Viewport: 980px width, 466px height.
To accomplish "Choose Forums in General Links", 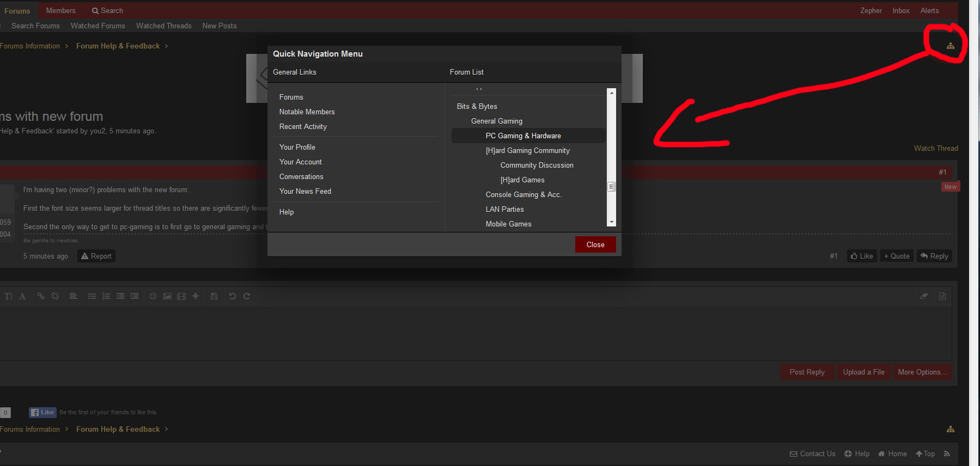I will (291, 97).
